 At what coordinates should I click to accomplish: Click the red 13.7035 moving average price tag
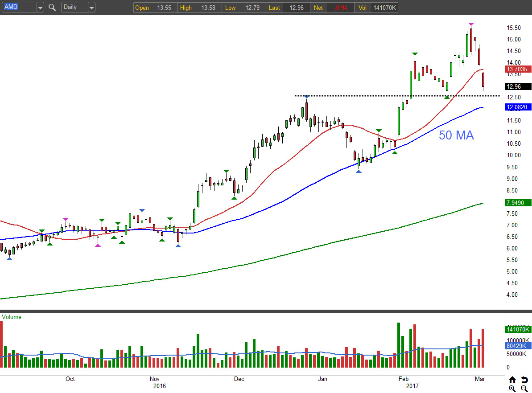click(x=518, y=69)
